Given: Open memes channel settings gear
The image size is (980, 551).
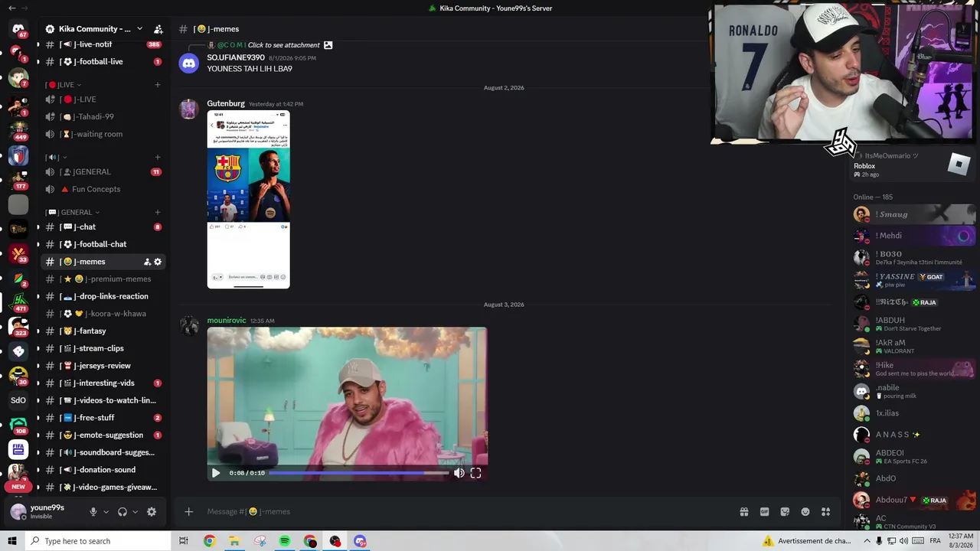Looking at the screenshot, I should click(158, 262).
